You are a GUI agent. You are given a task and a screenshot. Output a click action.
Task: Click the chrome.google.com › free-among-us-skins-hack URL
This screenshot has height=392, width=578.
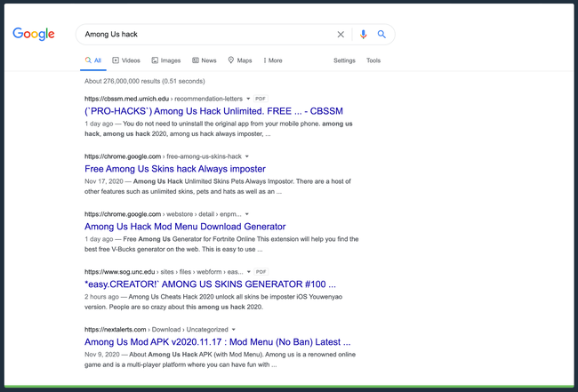click(163, 156)
